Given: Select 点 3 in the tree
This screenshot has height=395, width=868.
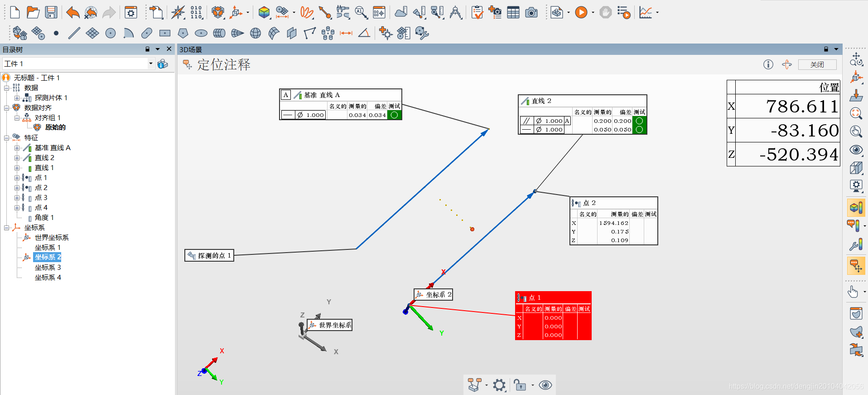Looking at the screenshot, I should (41, 198).
